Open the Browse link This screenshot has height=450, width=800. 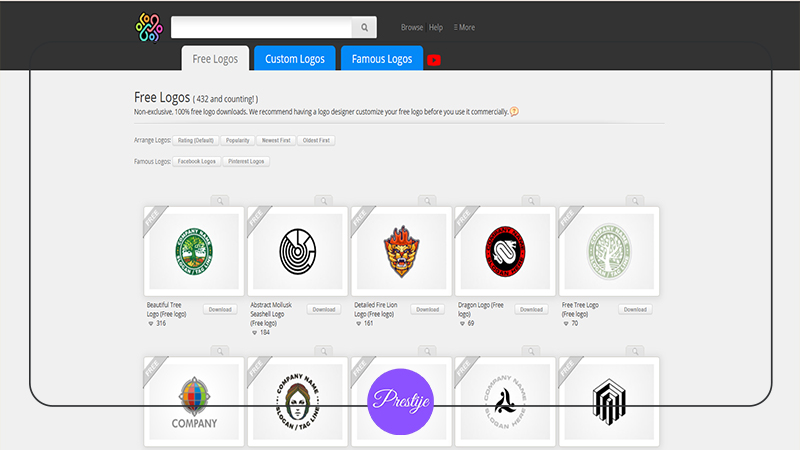pyautogui.click(x=412, y=28)
